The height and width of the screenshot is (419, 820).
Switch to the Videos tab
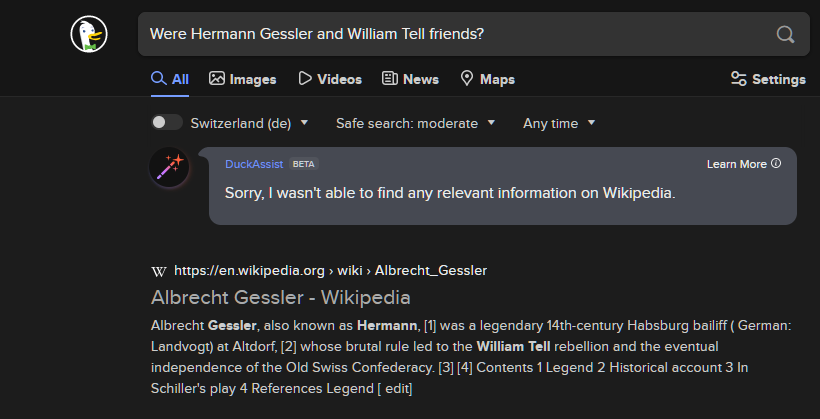tap(330, 79)
